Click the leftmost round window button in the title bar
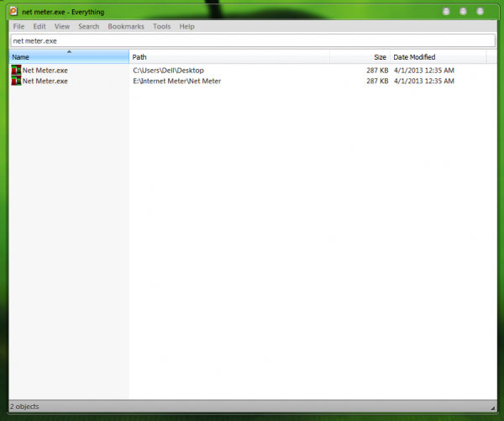The height and width of the screenshot is (421, 504). pyautogui.click(x=446, y=12)
